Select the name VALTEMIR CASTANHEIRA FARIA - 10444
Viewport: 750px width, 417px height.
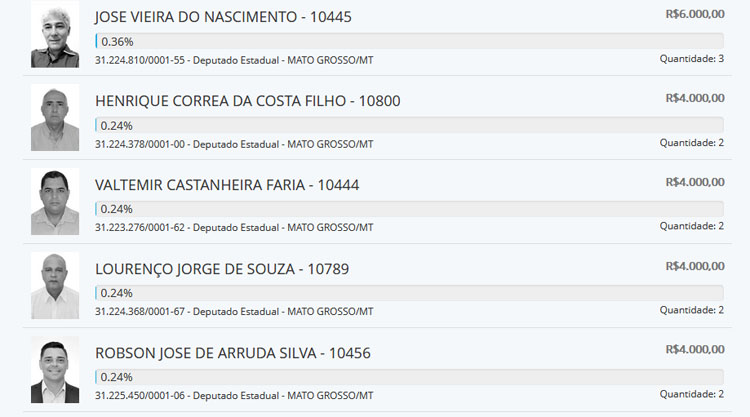[227, 185]
